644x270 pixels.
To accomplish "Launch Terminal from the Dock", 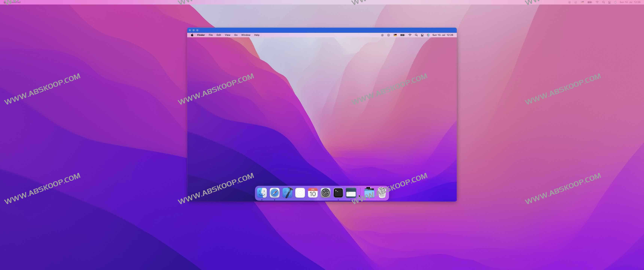I will point(338,193).
